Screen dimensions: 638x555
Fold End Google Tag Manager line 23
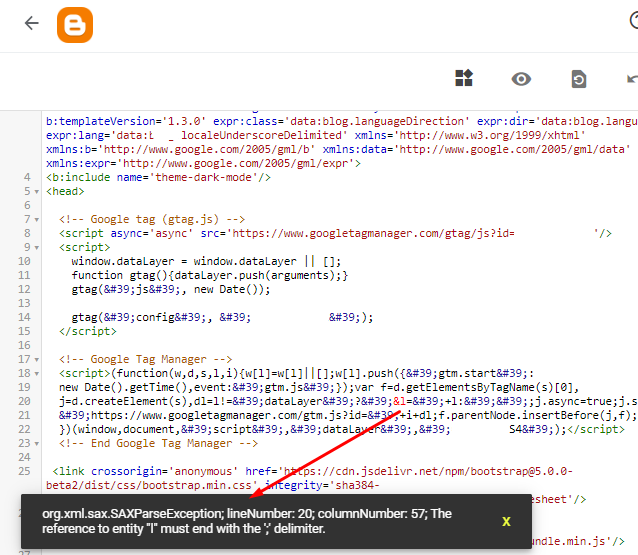point(37,444)
